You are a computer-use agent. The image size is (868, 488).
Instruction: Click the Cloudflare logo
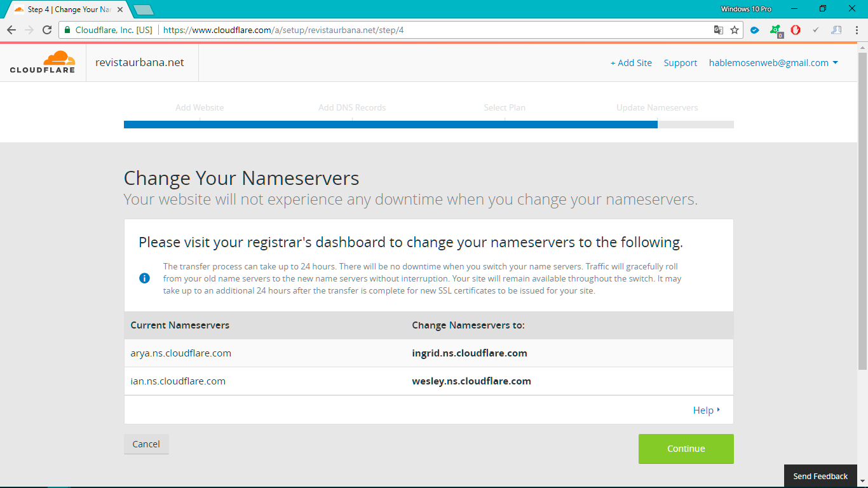tap(43, 62)
